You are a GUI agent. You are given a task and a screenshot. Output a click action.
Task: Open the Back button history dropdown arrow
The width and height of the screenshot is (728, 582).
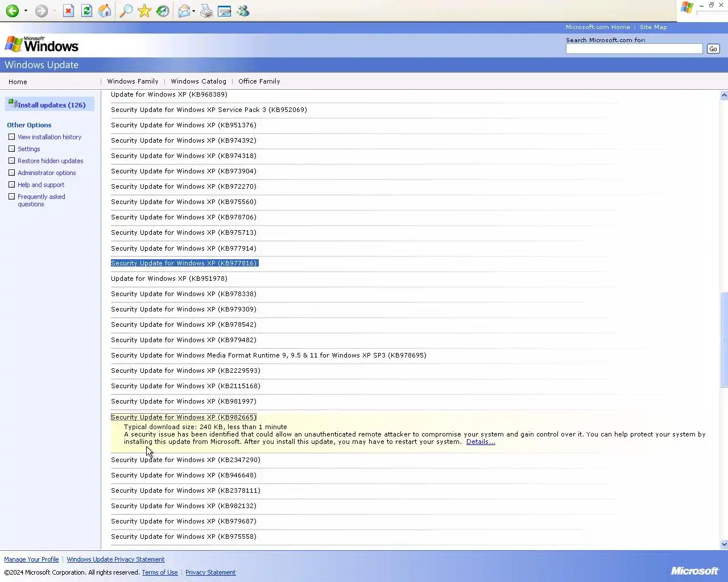click(26, 11)
